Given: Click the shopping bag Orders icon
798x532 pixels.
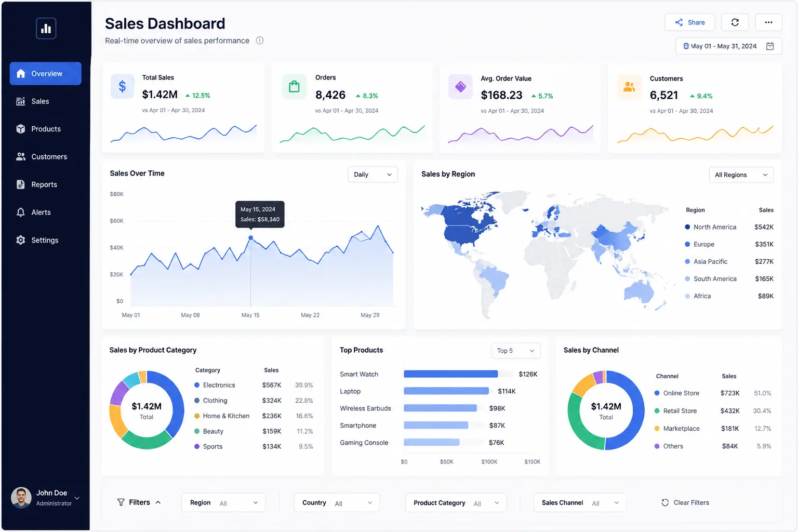Looking at the screenshot, I should pos(294,86).
